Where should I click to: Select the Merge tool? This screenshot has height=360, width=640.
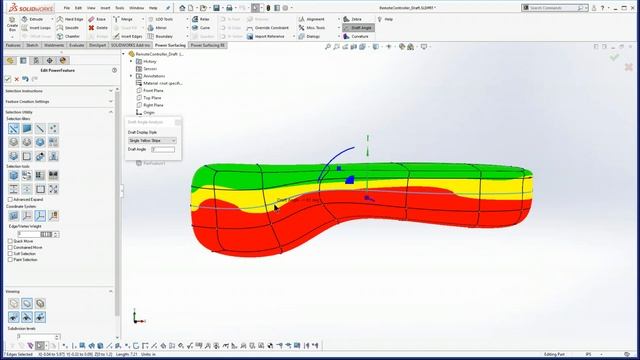click(x=123, y=19)
